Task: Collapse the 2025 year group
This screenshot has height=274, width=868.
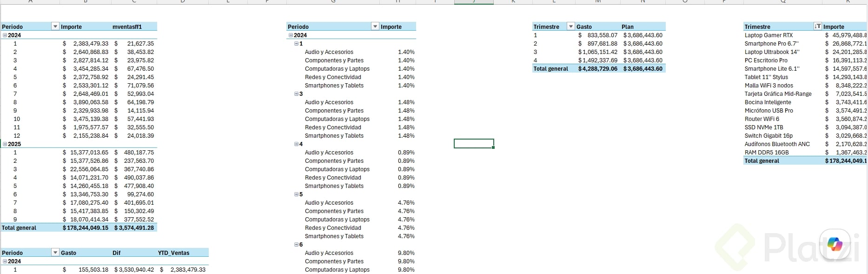Action: 5,144
